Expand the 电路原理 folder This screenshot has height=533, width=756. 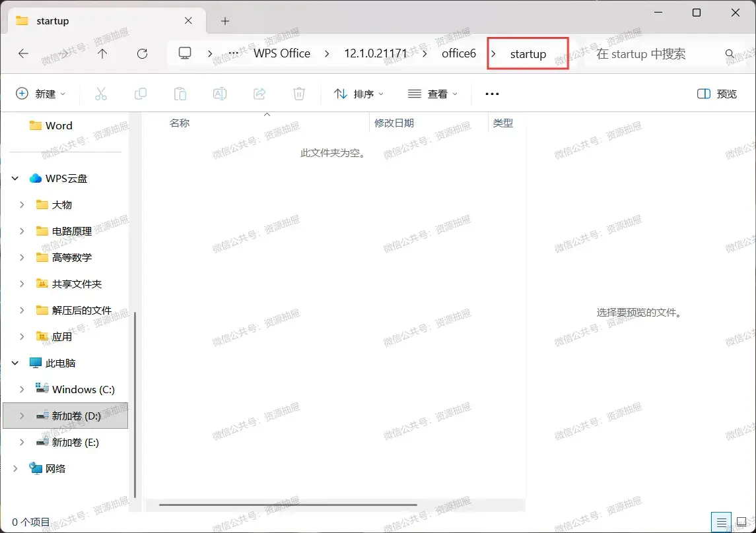tap(22, 231)
